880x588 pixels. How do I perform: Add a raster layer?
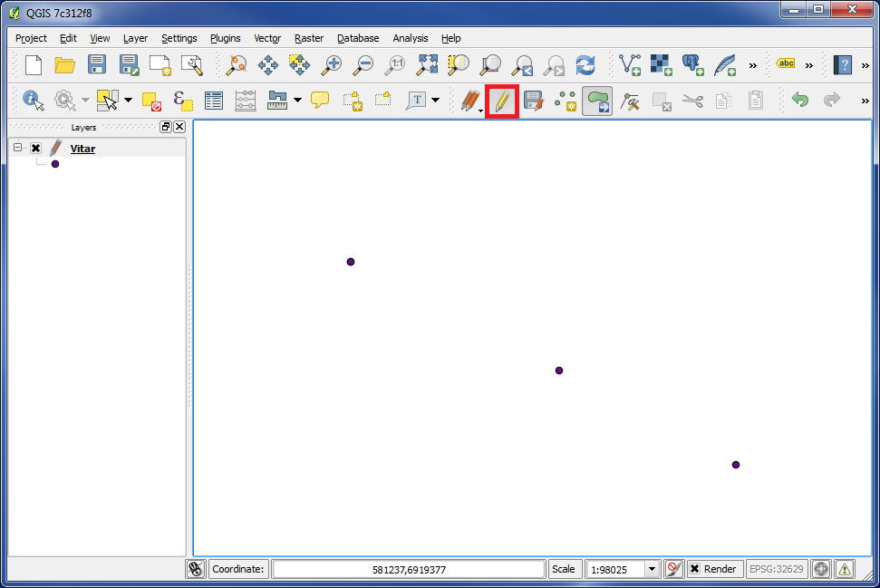coord(661,65)
